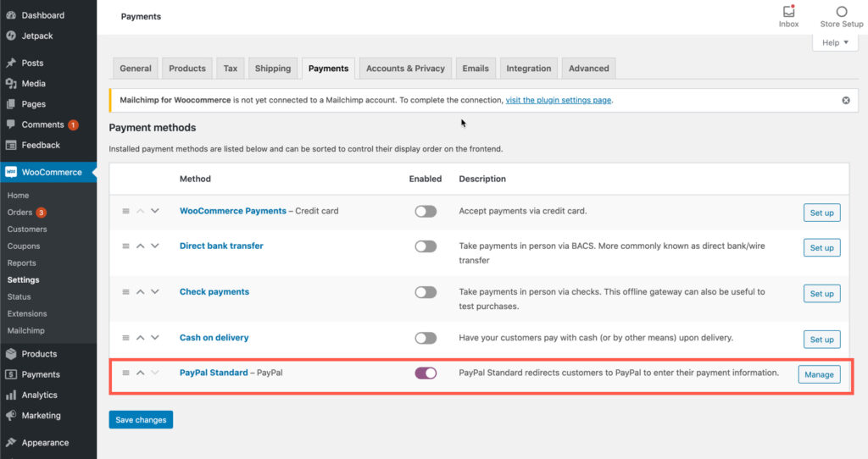Screen dimensions: 868x459
Task: Switch to the Shipping tab
Action: 272,69
